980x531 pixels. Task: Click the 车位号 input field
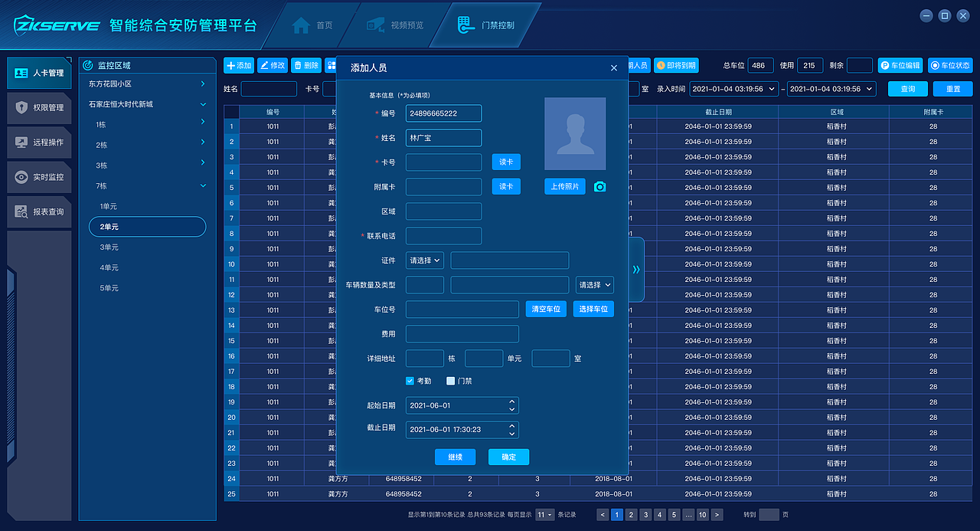click(x=462, y=309)
